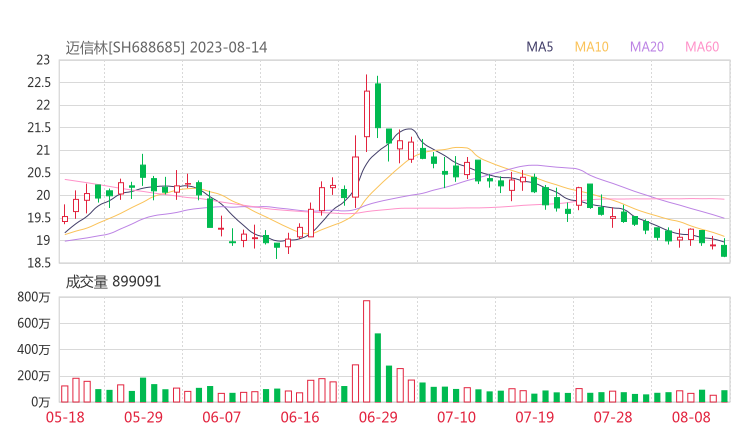Screen dimensions: 740x440
Task: Click the 06-29 date label
Action: (378, 417)
